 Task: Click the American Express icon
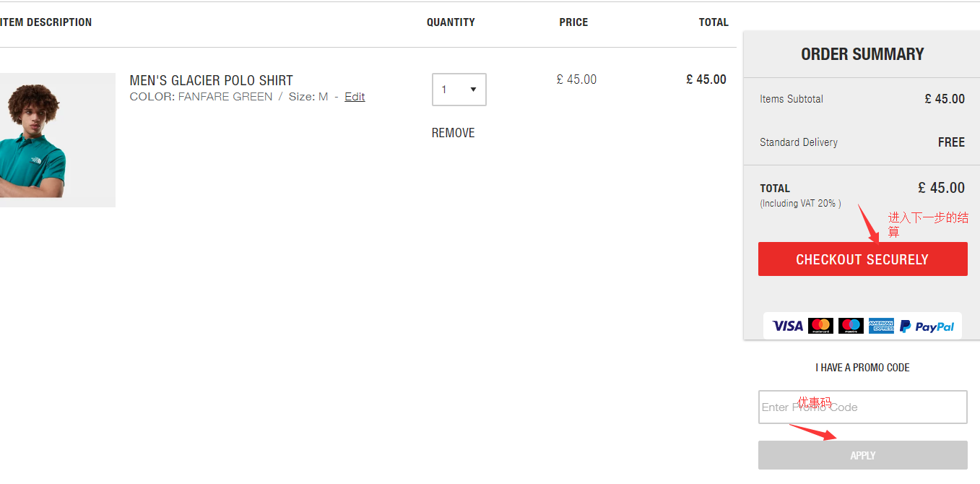click(881, 326)
